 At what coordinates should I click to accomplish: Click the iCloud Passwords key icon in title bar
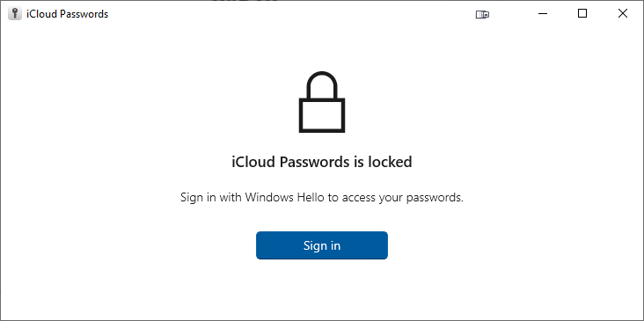(x=15, y=13)
